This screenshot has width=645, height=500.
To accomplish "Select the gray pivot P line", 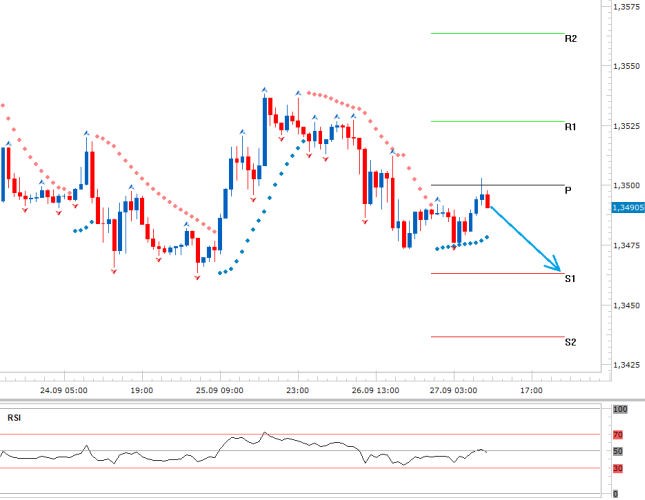I will (497, 185).
